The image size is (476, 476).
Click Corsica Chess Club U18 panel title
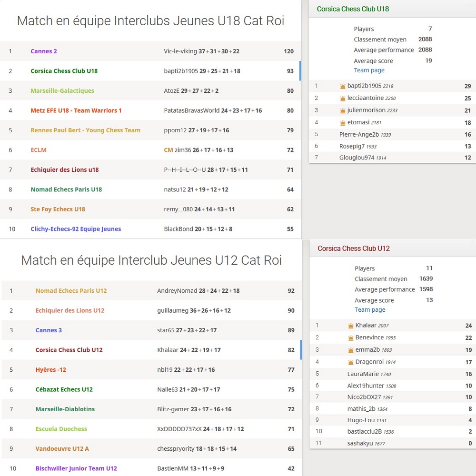[353, 9]
